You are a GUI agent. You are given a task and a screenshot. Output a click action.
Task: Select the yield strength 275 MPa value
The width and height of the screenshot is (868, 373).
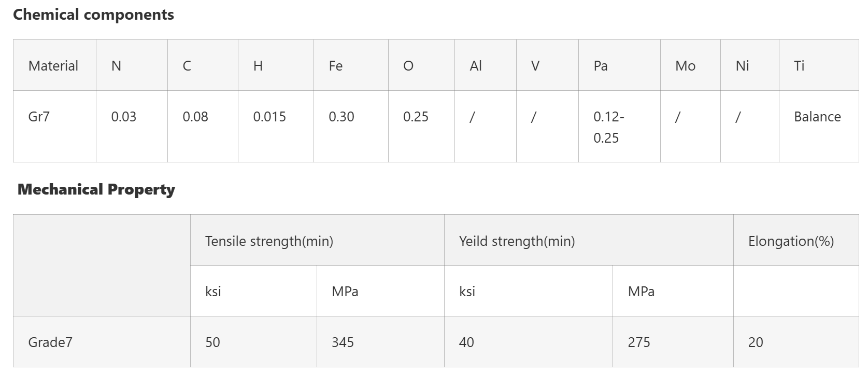coord(639,342)
